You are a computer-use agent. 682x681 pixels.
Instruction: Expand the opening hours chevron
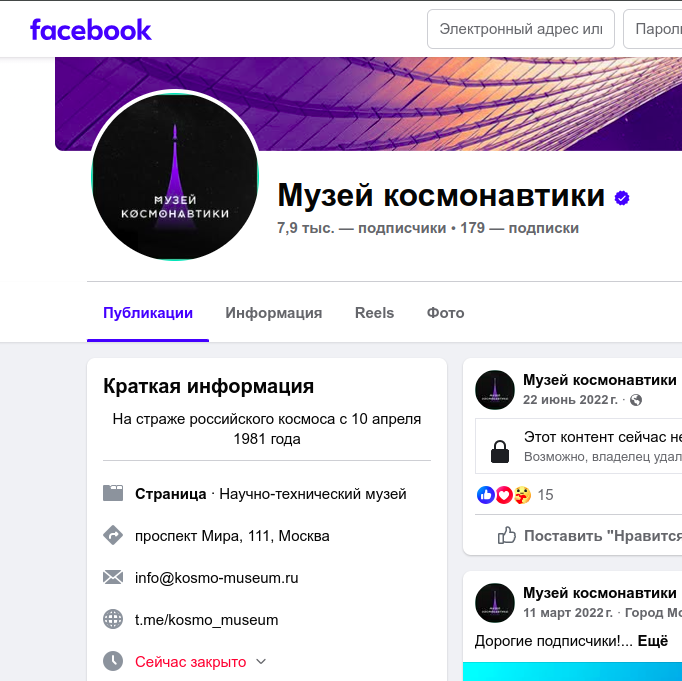(x=261, y=661)
